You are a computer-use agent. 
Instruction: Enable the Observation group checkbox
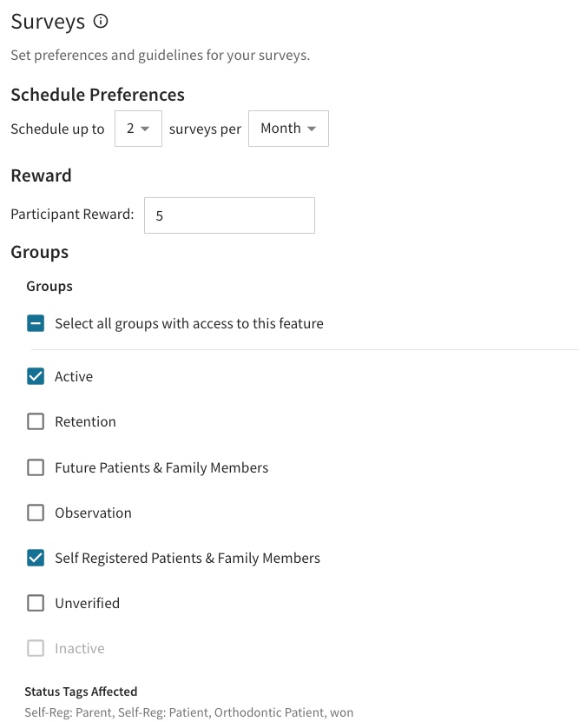point(36,513)
